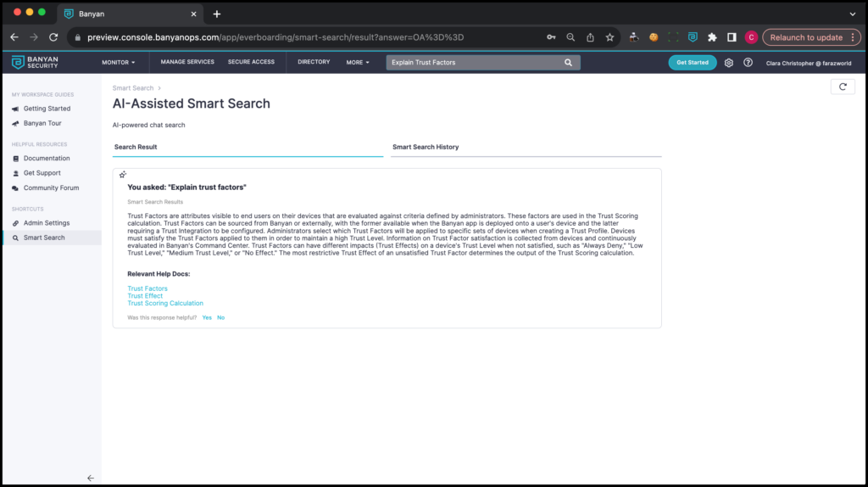The height and width of the screenshot is (487, 868).
Task: Click the Getting Started megaphone icon
Action: [15, 109]
